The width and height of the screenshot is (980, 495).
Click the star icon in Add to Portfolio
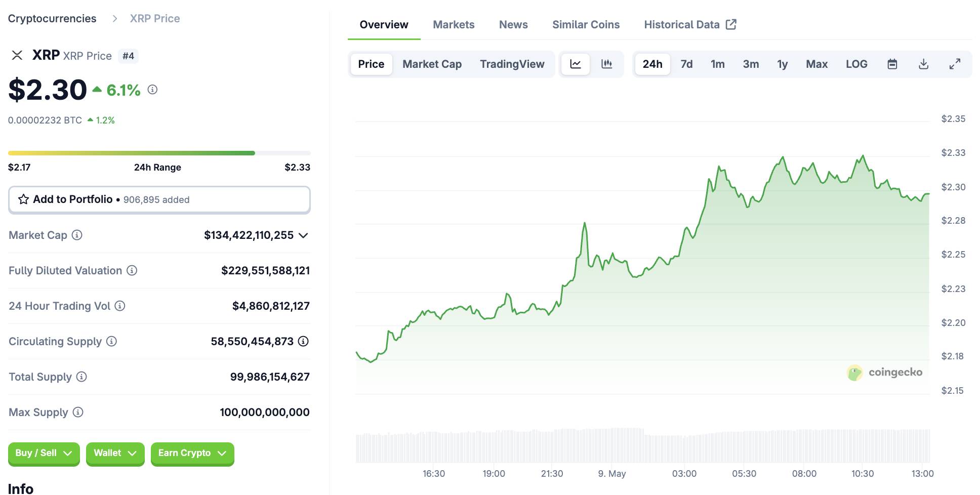pos(23,199)
